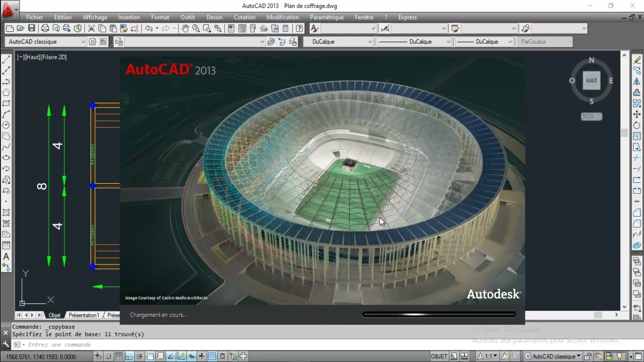
Task: Select the Erase tool in Modify toolbar
Action: [x=637, y=59]
